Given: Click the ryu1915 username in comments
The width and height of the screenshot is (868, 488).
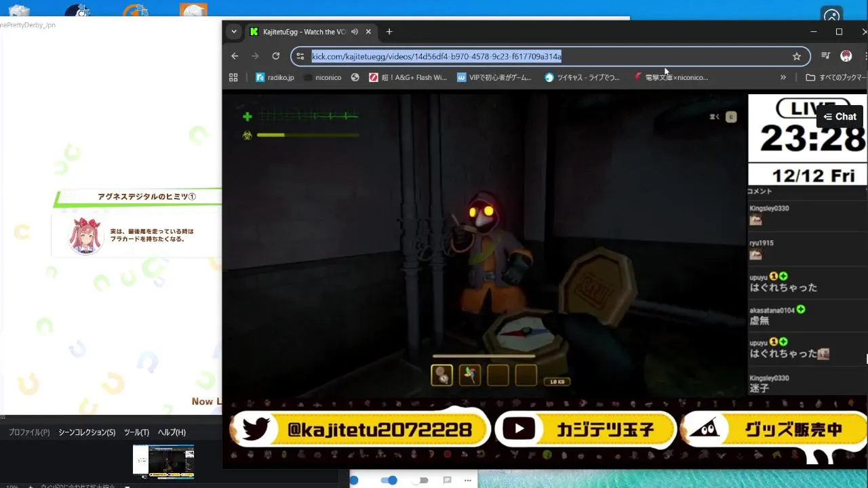Looking at the screenshot, I should (x=762, y=243).
